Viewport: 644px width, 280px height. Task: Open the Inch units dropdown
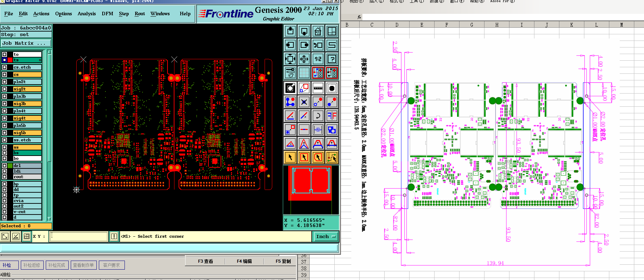(x=326, y=236)
